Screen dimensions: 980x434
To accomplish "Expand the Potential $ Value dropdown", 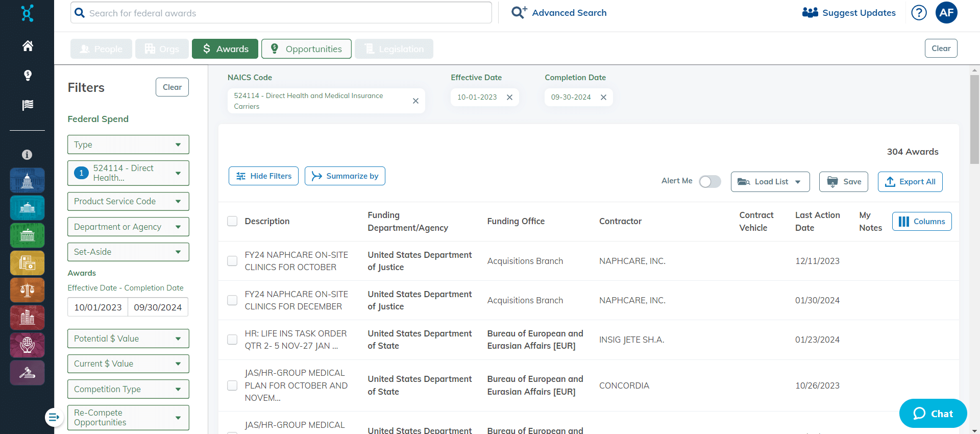I will pyautogui.click(x=128, y=339).
